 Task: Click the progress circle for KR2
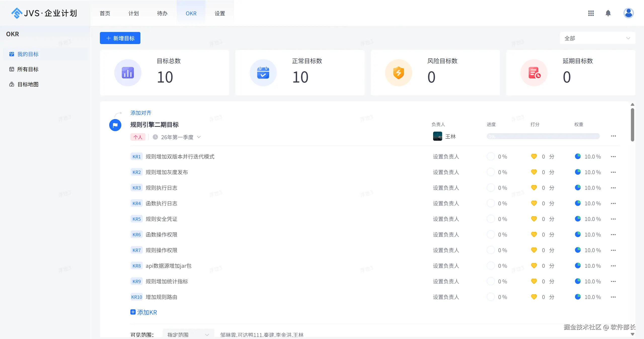click(x=491, y=172)
